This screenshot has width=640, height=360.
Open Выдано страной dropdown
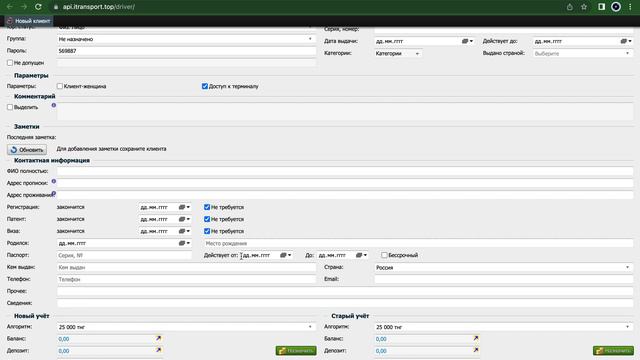583,53
